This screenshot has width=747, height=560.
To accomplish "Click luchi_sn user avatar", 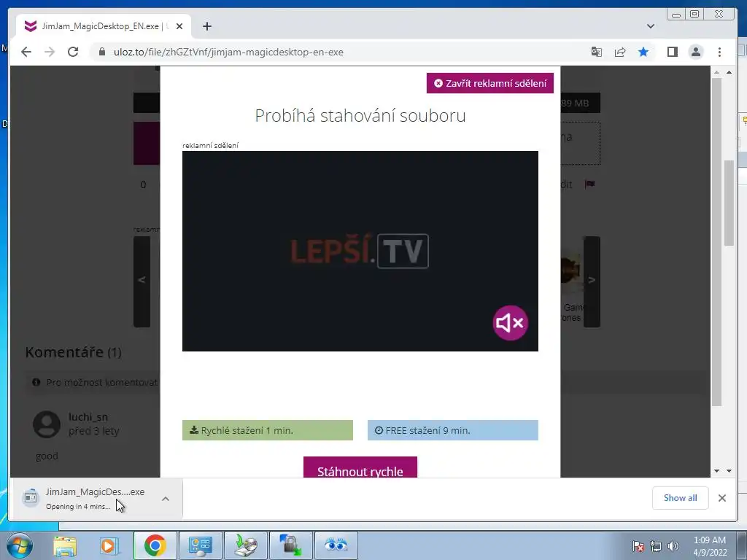I will [47, 424].
